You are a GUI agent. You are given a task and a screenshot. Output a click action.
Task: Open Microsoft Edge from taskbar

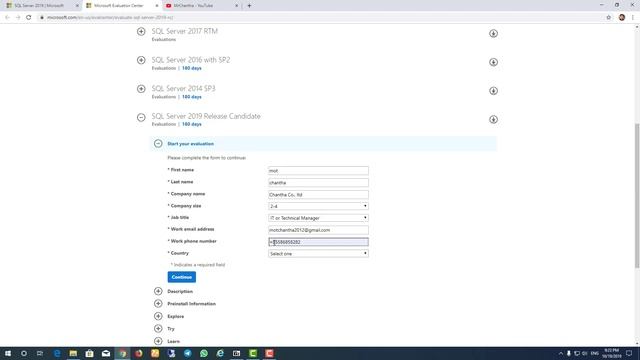coord(57,353)
